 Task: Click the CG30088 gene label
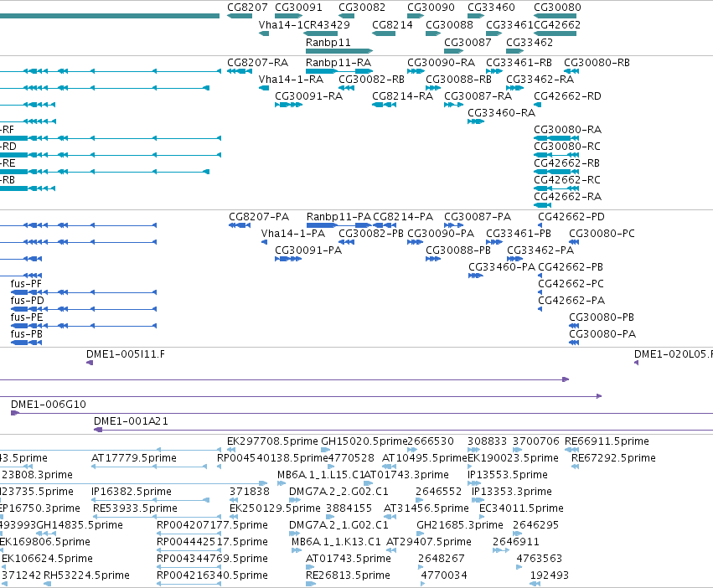(449, 24)
